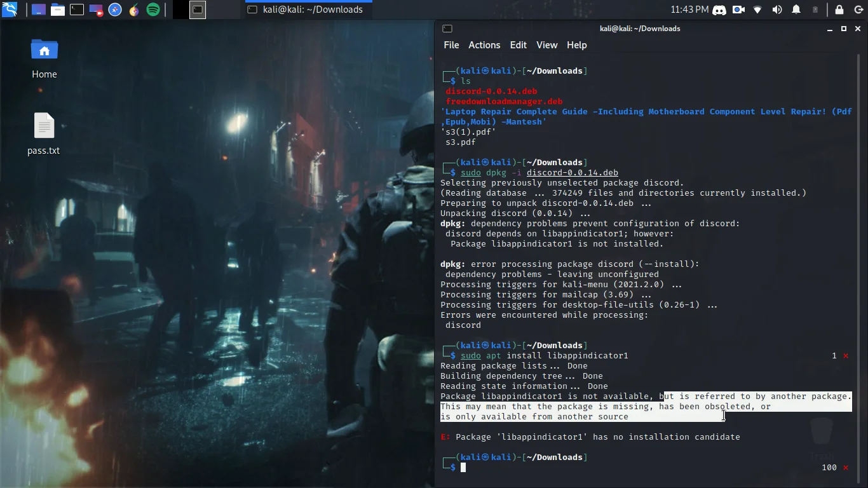
Task: Click the s3.pdf file name
Action: [x=461, y=142]
